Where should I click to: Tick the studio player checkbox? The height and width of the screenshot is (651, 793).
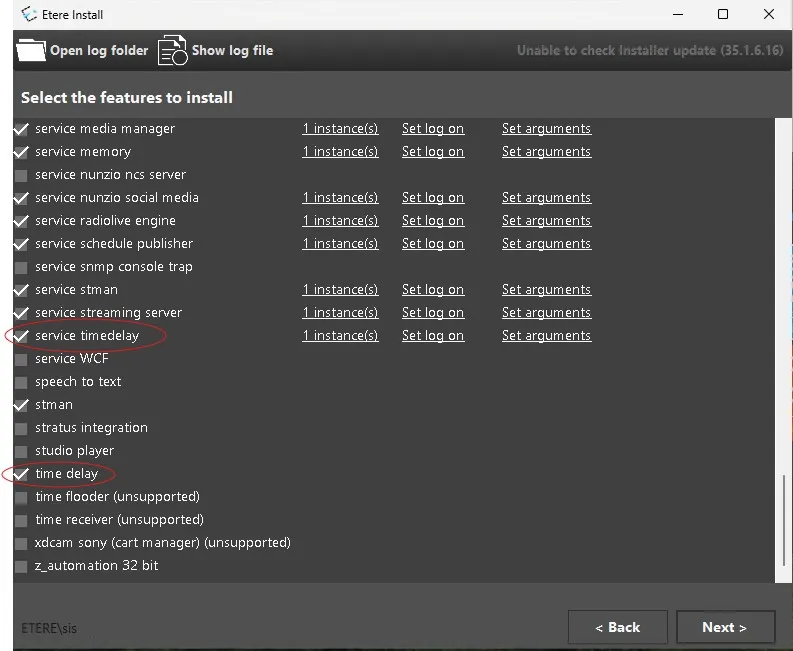21,451
